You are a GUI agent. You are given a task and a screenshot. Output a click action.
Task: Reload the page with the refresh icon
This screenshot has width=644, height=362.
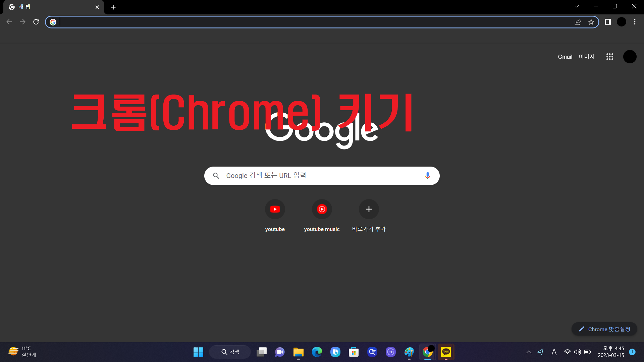[x=36, y=22]
